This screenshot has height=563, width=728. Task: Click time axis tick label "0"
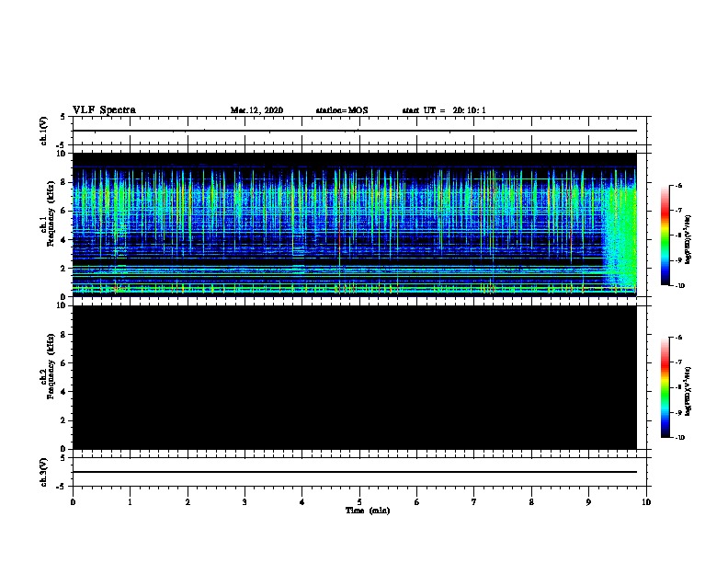click(73, 502)
